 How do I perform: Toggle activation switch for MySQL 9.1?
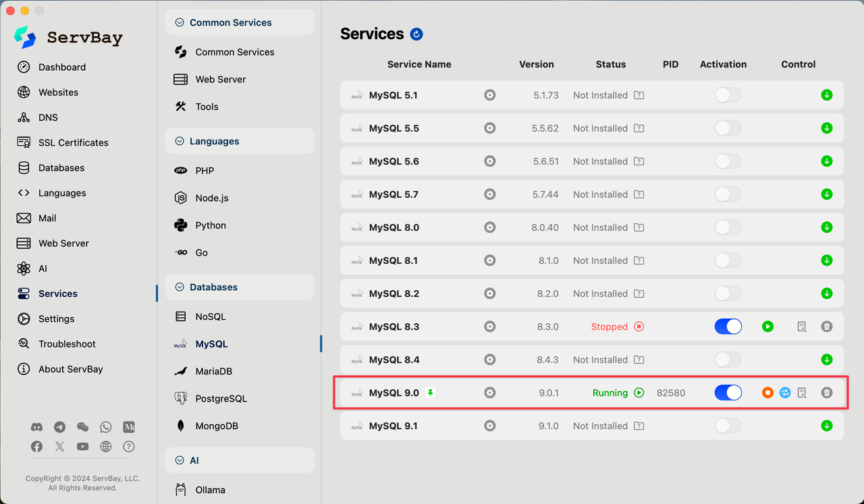click(x=728, y=426)
